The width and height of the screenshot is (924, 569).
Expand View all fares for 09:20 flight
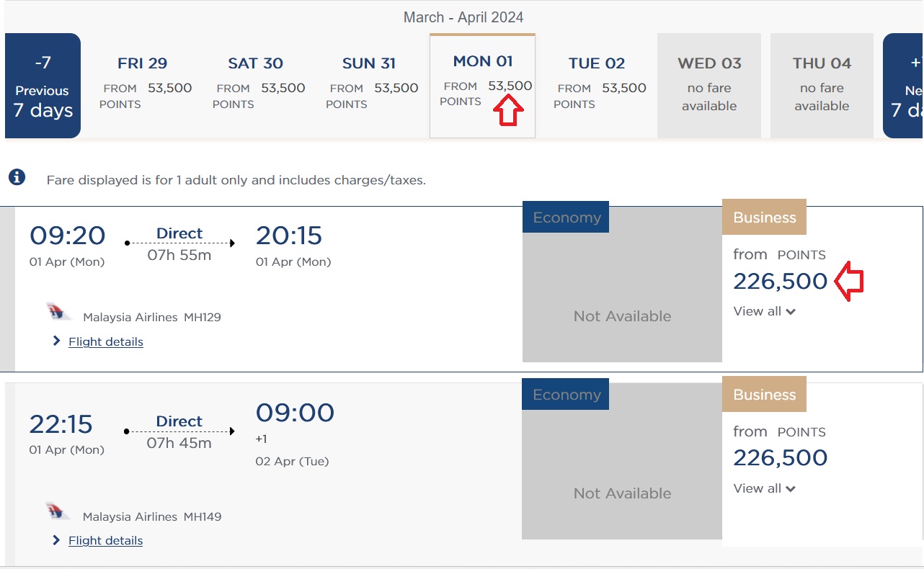point(764,311)
